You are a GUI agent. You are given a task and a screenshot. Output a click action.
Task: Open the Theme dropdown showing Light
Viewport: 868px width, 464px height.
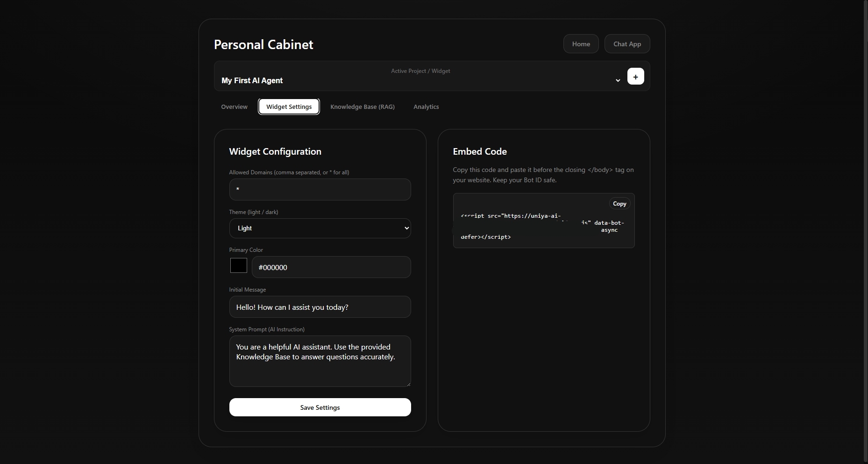click(320, 228)
